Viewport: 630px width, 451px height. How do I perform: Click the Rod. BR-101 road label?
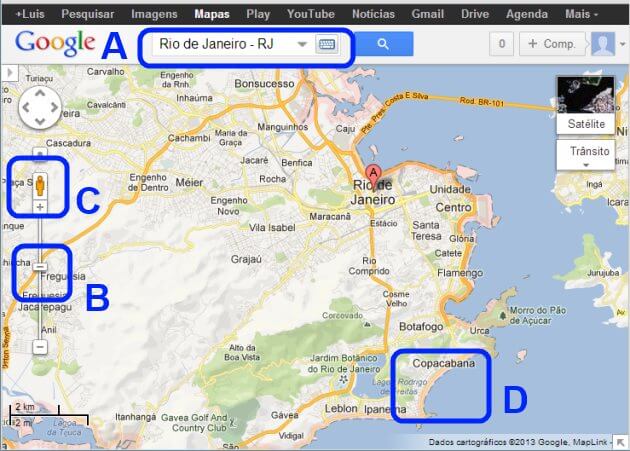click(x=481, y=102)
